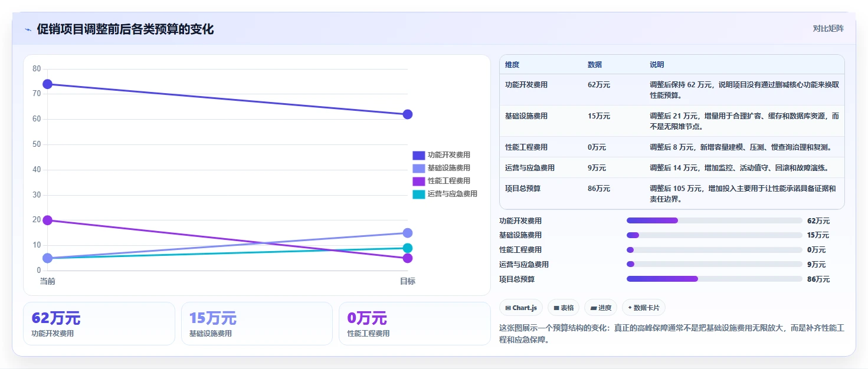Viewport: 868px width, 369px height.
Task: Click the 对比矩阵 label in the header
Action: (828, 28)
